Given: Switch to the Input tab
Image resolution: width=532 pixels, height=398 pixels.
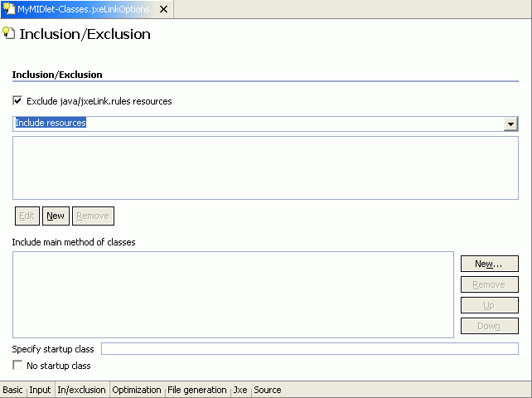Looking at the screenshot, I should 40,390.
